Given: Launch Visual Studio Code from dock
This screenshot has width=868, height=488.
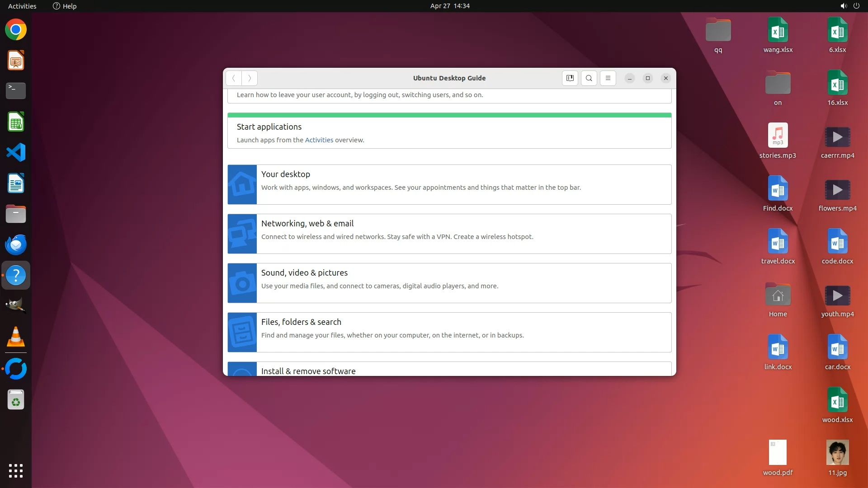Looking at the screenshot, I should 16,153.
